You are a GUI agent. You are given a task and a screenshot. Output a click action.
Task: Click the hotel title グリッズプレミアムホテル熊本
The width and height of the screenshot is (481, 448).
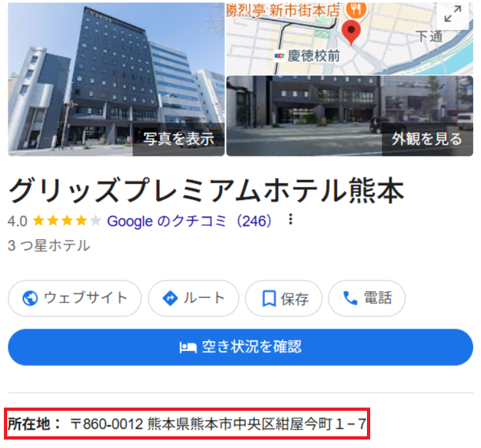[x=206, y=190]
